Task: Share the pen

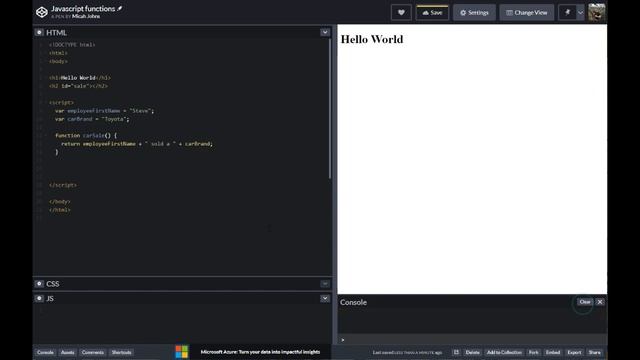Action: tap(595, 352)
